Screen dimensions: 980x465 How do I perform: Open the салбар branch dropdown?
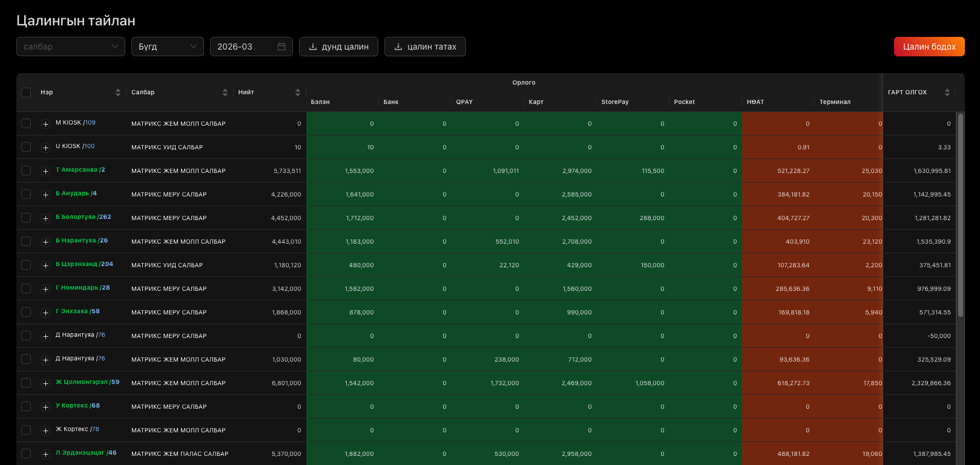pyautogui.click(x=71, y=47)
